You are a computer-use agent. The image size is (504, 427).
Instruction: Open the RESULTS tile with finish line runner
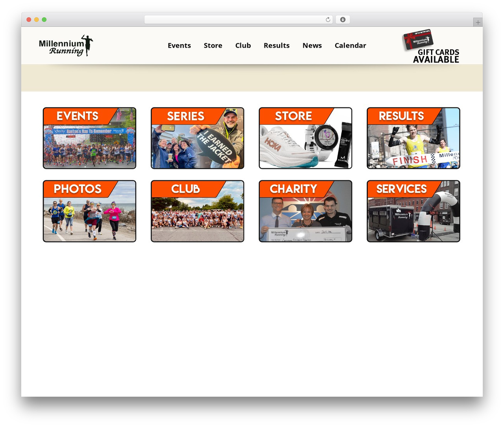(x=413, y=138)
